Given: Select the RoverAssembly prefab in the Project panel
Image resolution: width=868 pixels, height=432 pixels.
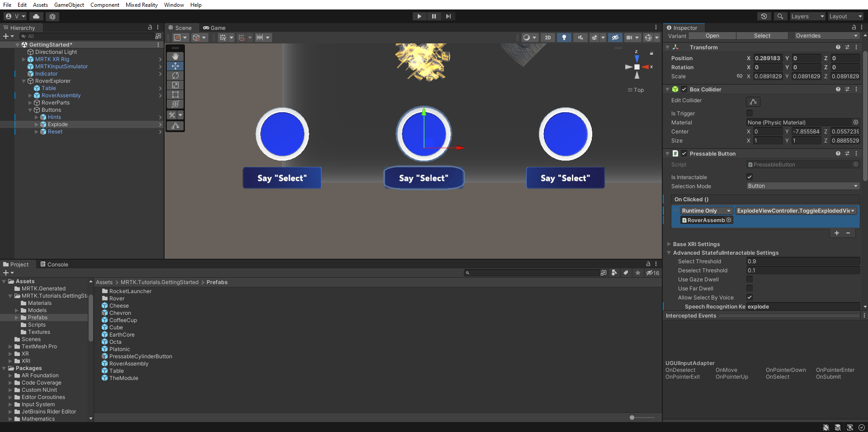Looking at the screenshot, I should click(128, 363).
